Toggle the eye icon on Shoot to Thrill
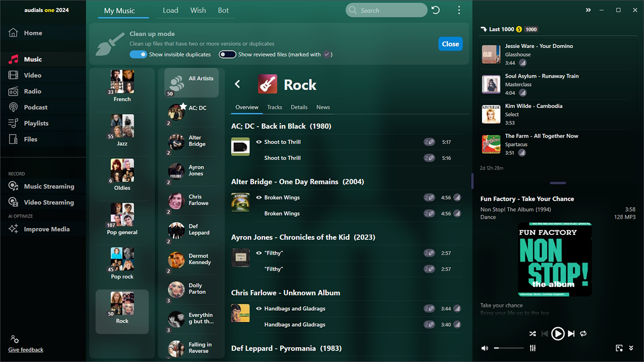Viewport: 644px width, 362px height. click(x=259, y=142)
